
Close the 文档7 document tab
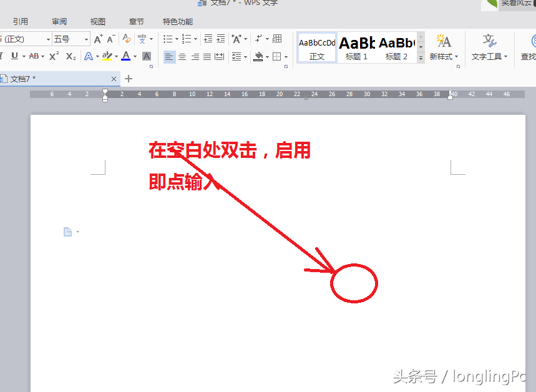114,79
